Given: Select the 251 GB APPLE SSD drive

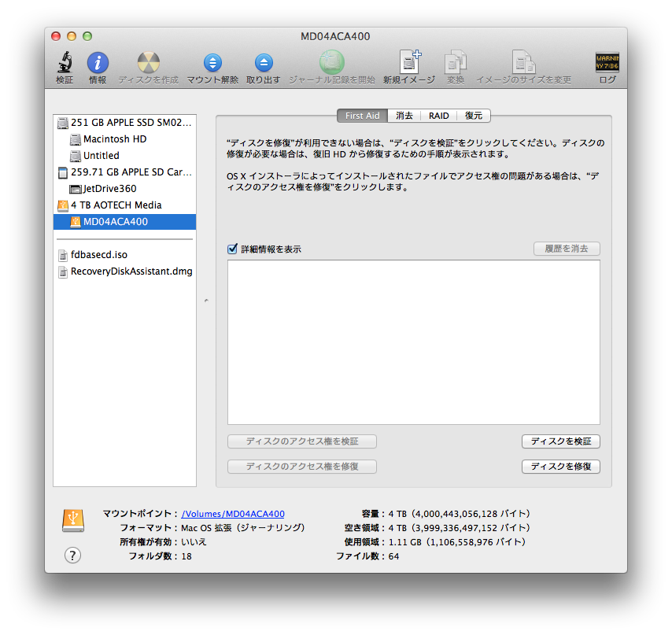Looking at the screenshot, I should 124,123.
